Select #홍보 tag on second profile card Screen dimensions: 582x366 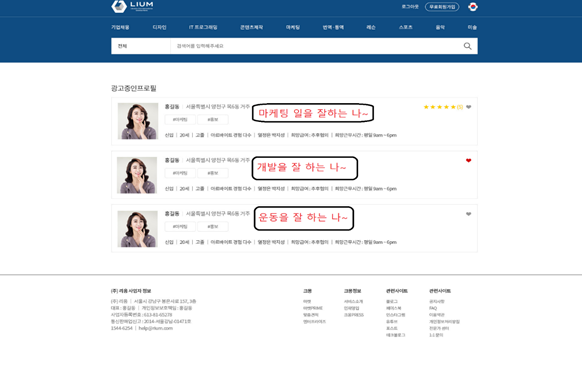[213, 173]
